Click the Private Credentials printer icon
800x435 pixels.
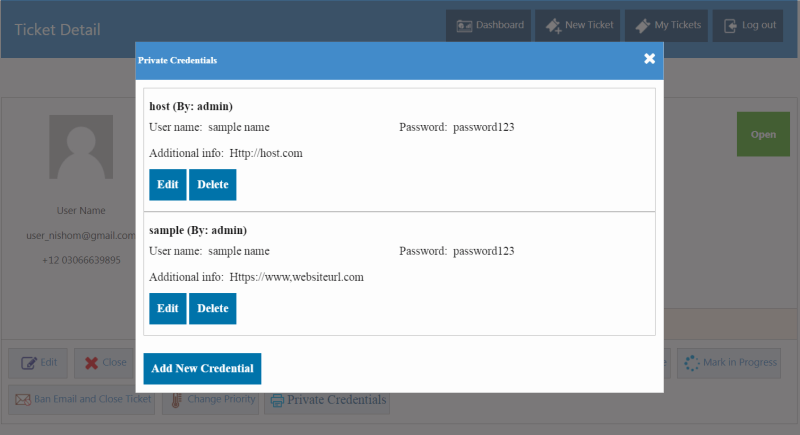point(277,400)
